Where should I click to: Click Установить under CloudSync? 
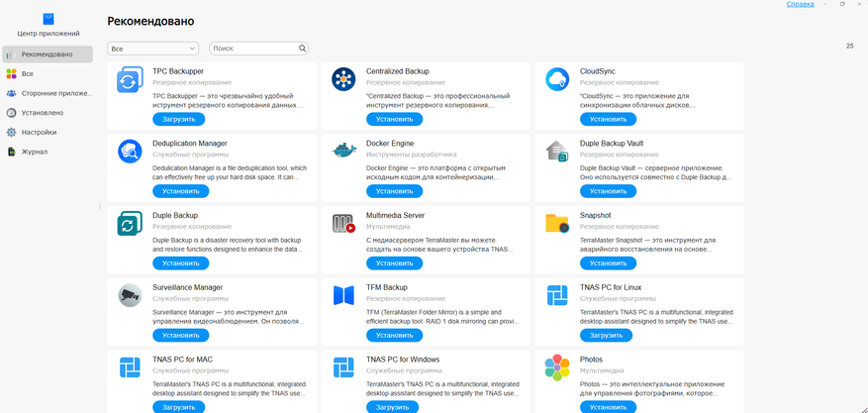tap(608, 119)
